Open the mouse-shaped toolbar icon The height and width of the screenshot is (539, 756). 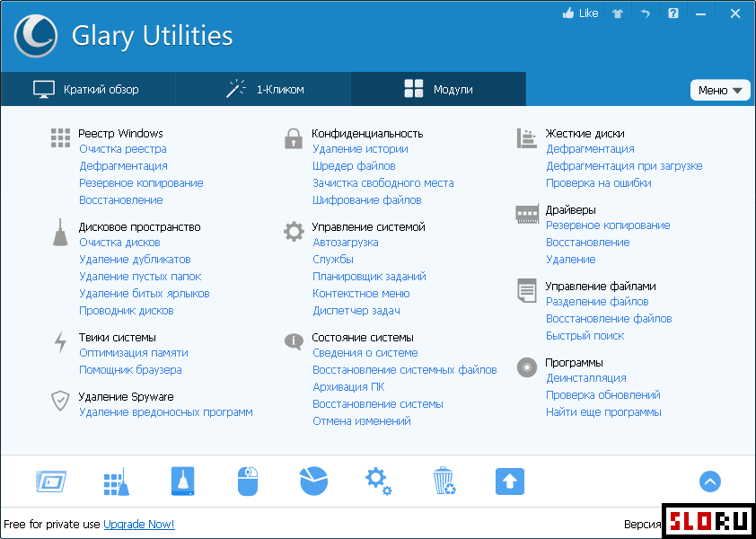tap(248, 482)
